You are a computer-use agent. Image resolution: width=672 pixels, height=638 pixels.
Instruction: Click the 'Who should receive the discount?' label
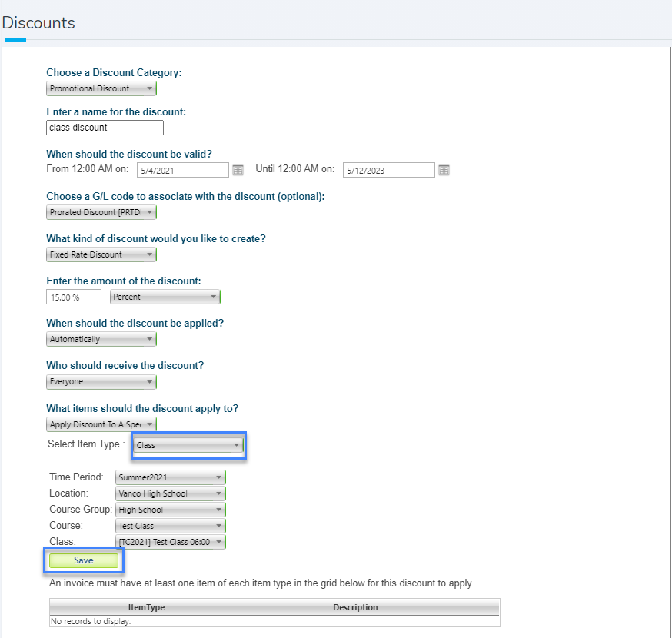[x=125, y=365]
